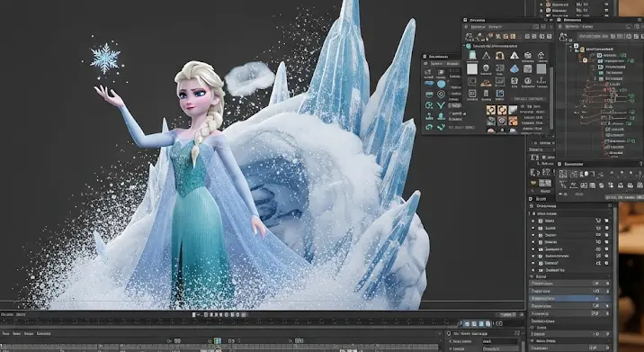Click the globe sphere asset icon

[528, 55]
